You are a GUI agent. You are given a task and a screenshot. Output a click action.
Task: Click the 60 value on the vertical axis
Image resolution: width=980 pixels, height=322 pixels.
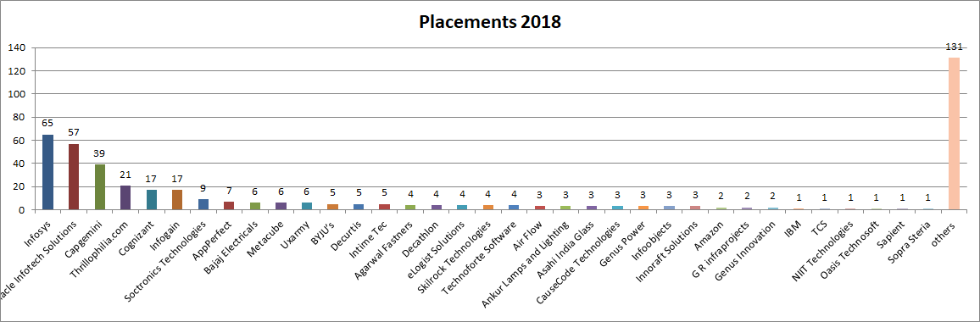pos(20,140)
